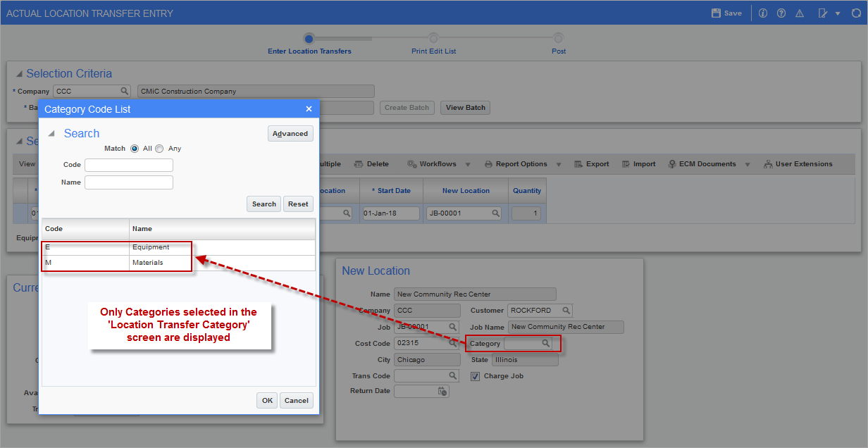
Task: Select the Match Any radio button
Action: coord(159,149)
